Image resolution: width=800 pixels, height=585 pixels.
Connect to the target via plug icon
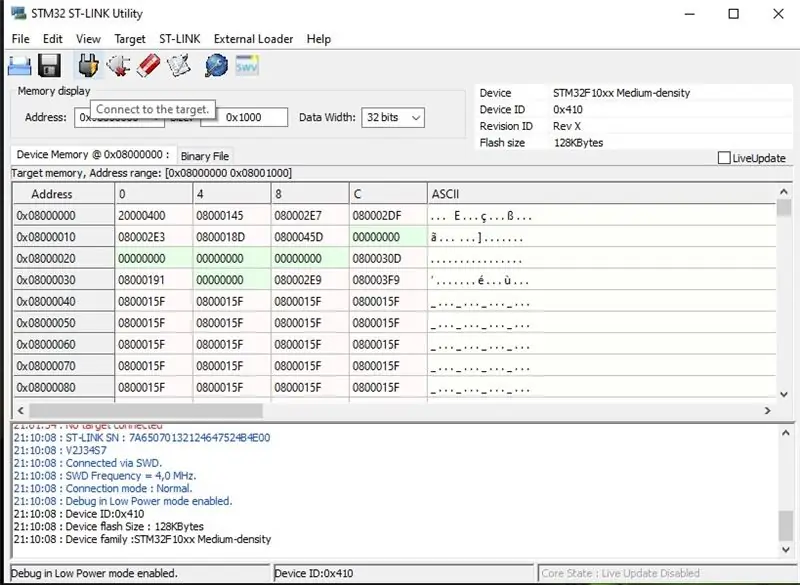pos(88,66)
